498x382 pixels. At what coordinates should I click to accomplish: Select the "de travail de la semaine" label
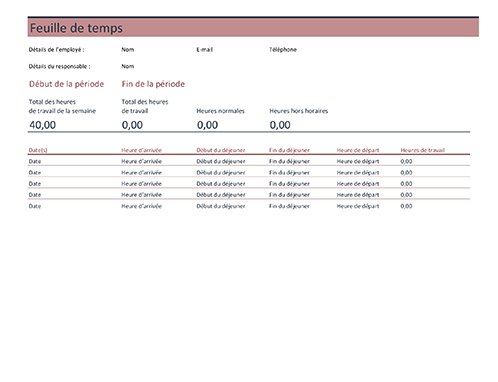click(x=62, y=111)
